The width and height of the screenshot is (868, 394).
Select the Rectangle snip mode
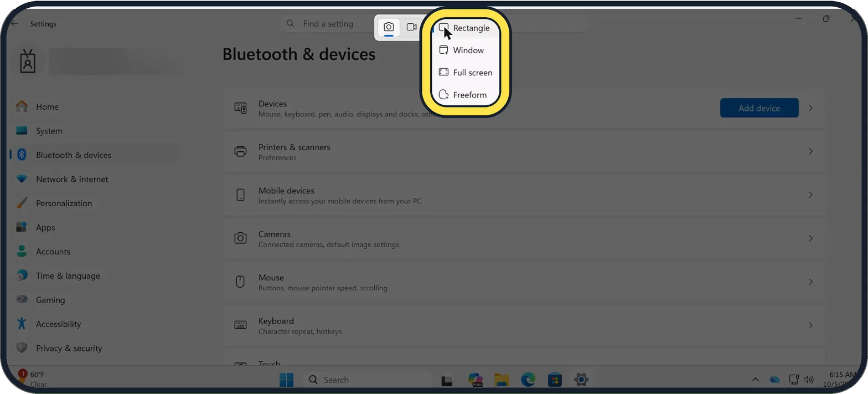(466, 28)
